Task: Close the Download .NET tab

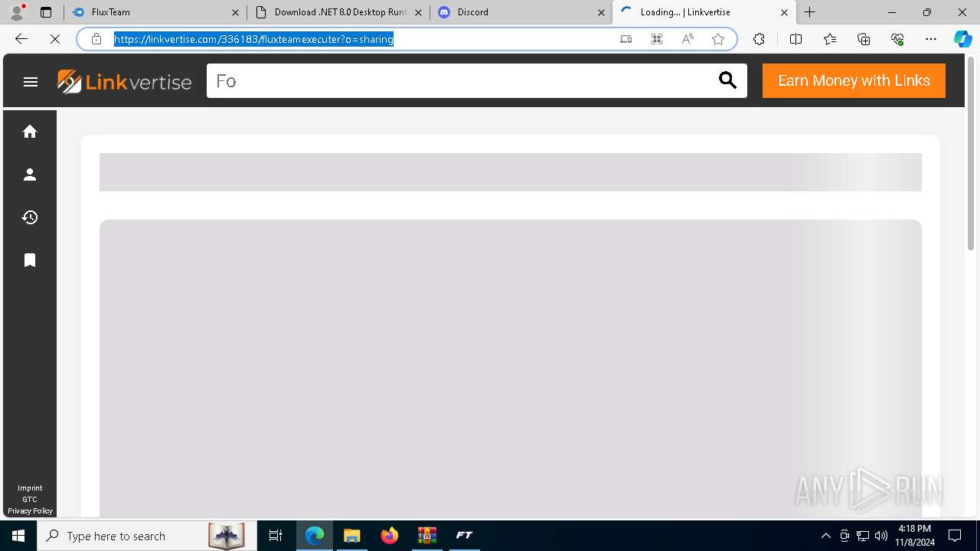Action: 418,12
